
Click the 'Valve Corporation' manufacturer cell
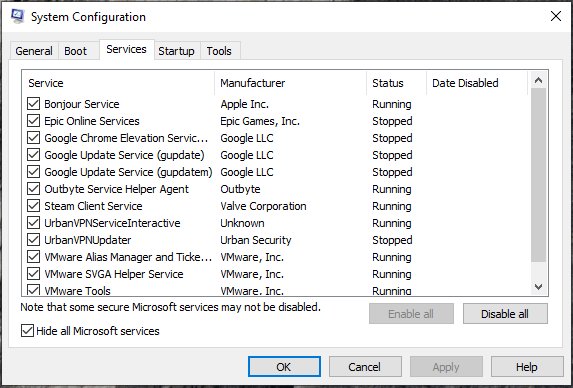(263, 206)
